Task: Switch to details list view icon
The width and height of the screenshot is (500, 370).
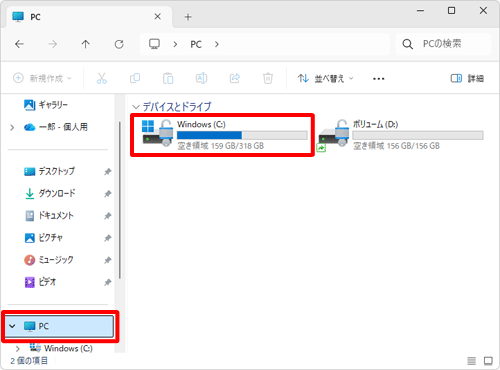Action: [x=472, y=361]
